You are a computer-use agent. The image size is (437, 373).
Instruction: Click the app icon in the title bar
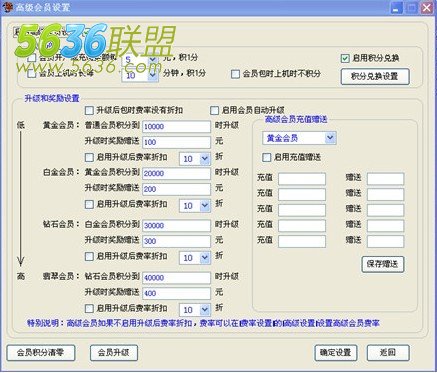pos(7,7)
